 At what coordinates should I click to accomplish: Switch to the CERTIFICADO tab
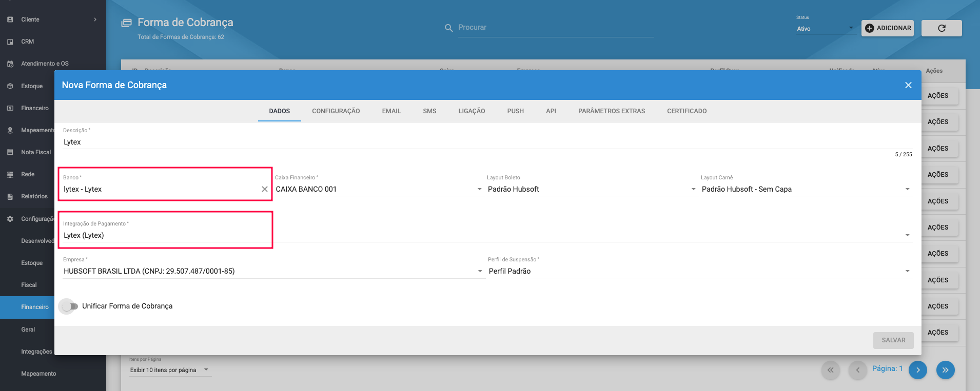(687, 111)
